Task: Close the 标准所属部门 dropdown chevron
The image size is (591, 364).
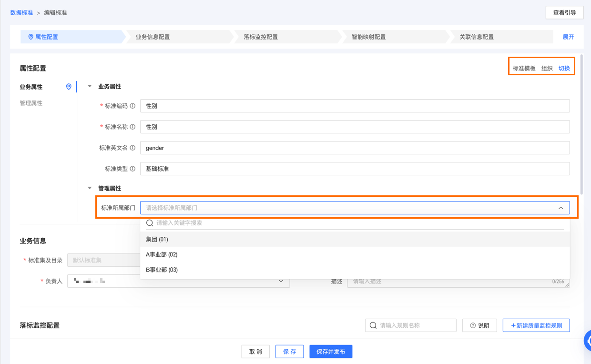Action: coord(560,208)
